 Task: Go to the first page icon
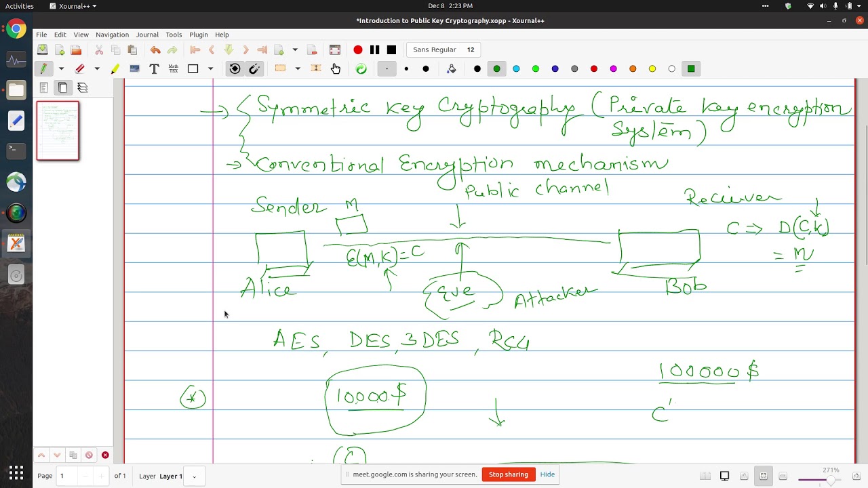click(195, 49)
